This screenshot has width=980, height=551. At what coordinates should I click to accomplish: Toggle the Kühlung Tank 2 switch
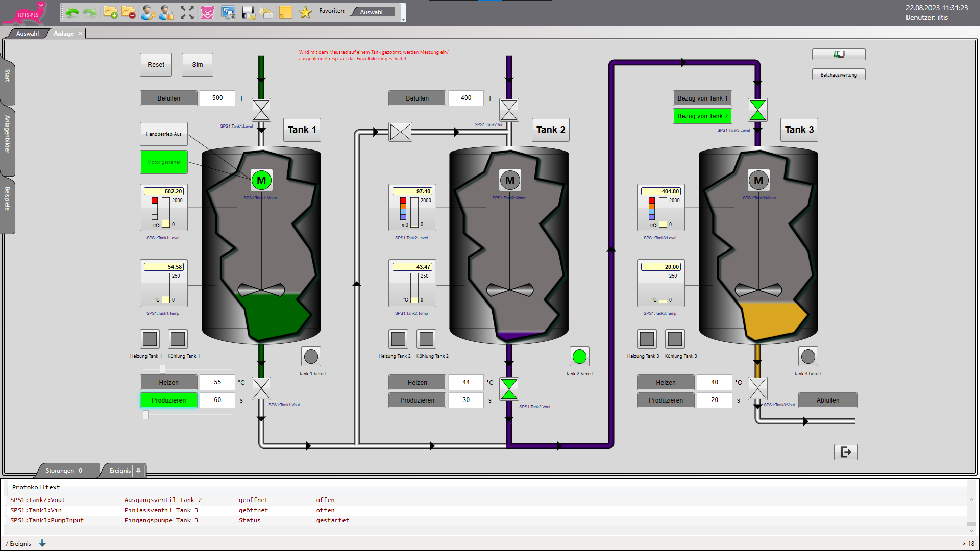pyautogui.click(x=426, y=339)
